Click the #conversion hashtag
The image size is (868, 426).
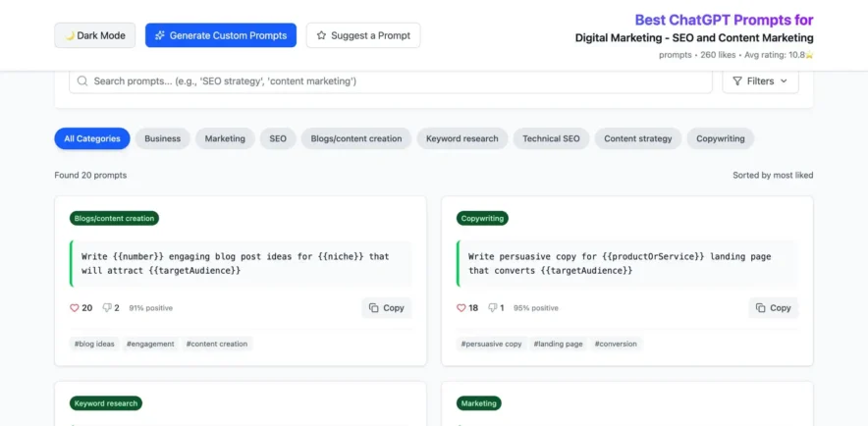click(616, 344)
